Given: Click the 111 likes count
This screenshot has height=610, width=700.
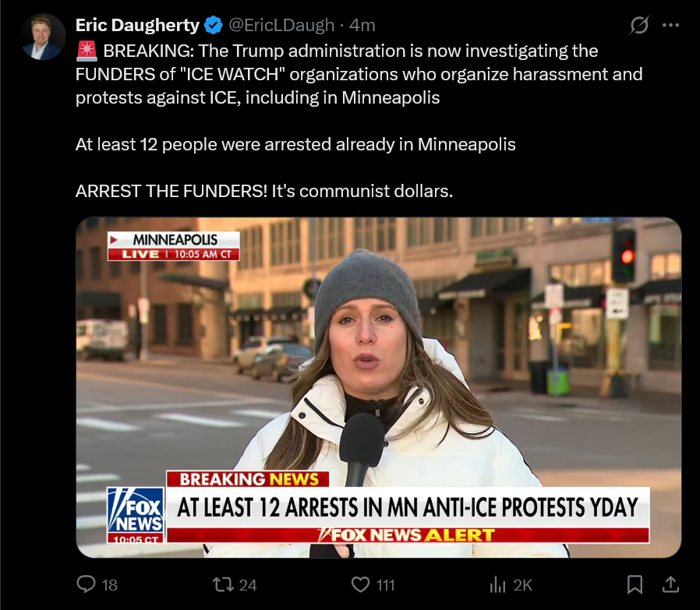Looking at the screenshot, I should [385, 585].
